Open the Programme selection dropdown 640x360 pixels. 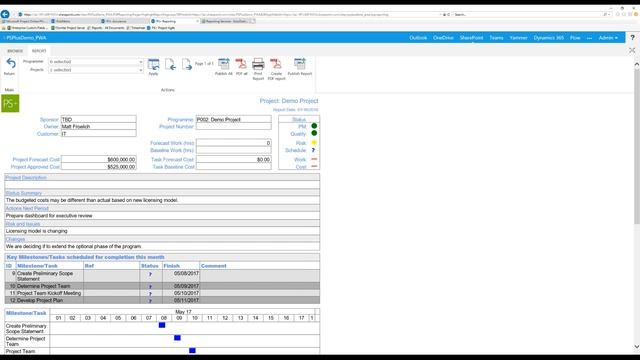pyautogui.click(x=96, y=62)
